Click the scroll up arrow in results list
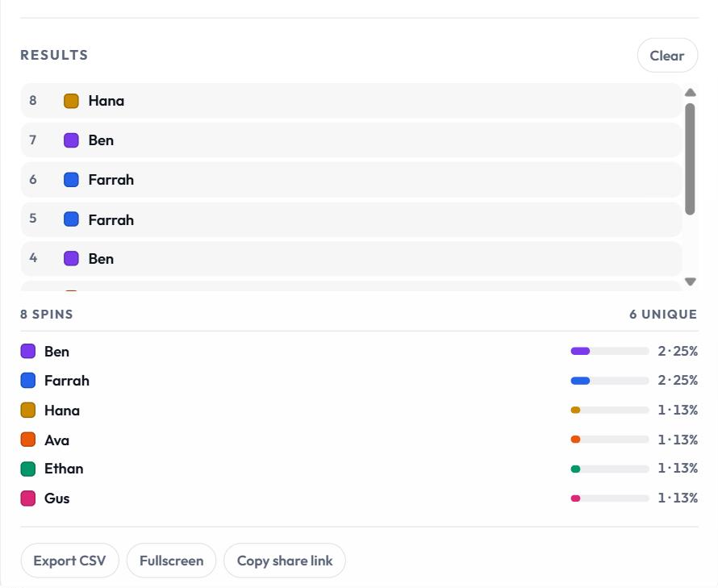The image size is (718, 588). pyautogui.click(x=690, y=93)
